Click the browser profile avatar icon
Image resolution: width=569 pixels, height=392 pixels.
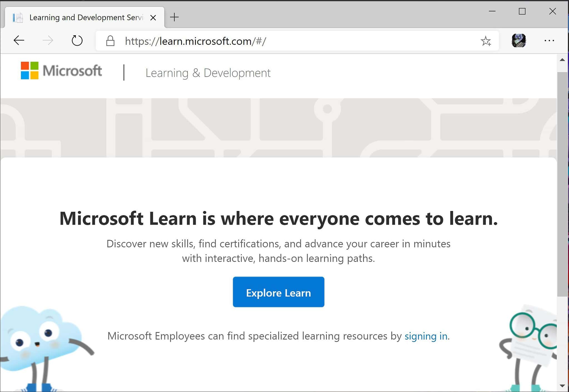click(519, 41)
